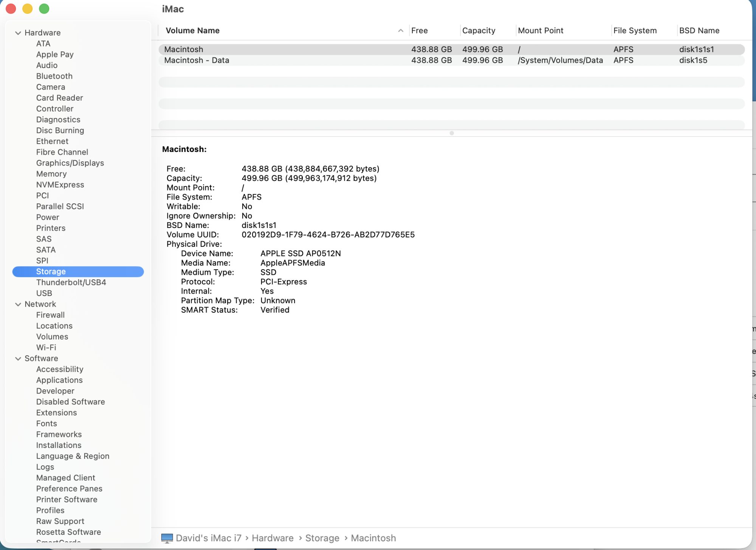Select Memory in the Hardware list

point(51,174)
